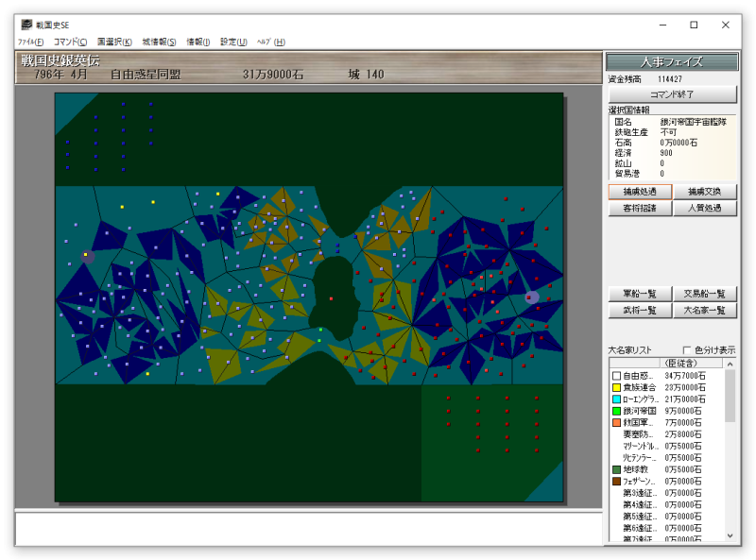Click the 34万7000石 value
The image size is (756, 560).
coord(685,376)
